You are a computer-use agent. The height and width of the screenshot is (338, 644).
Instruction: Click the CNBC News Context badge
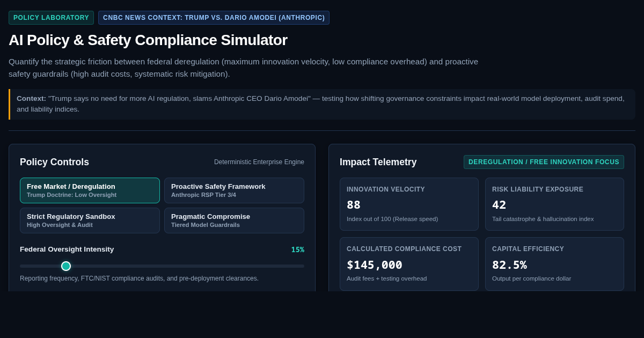coord(214,18)
